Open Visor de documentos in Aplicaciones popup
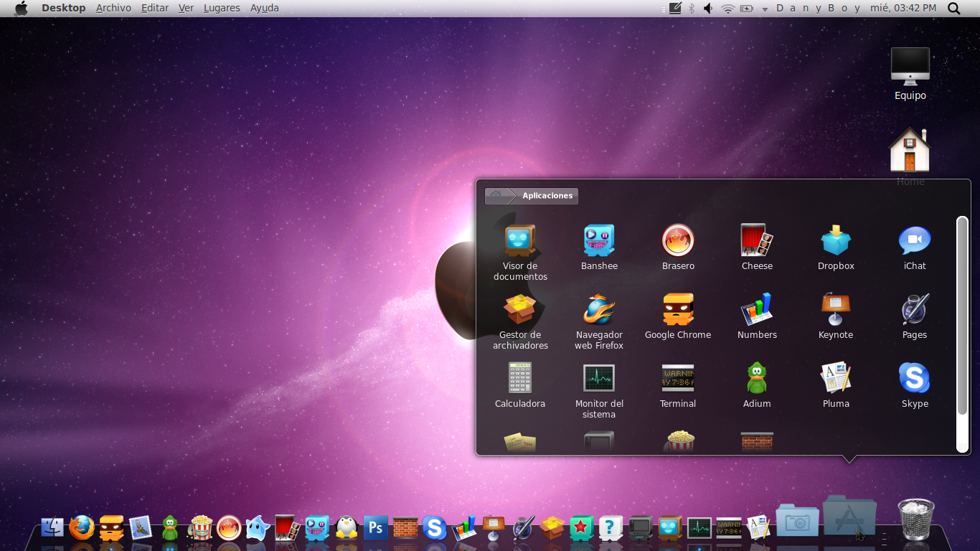Screen dimensions: 980x551 (520, 253)
